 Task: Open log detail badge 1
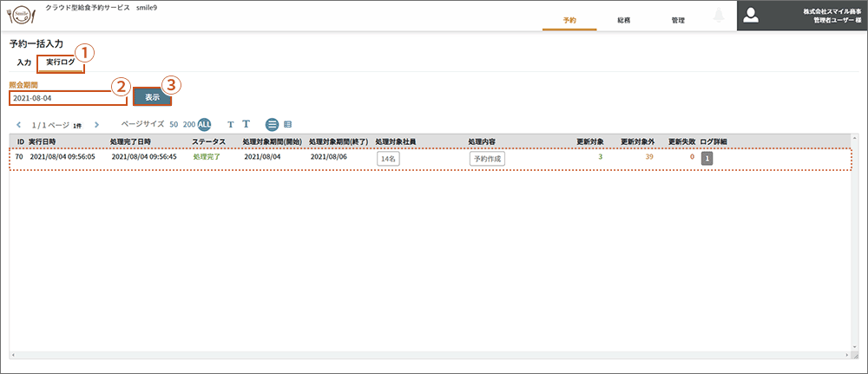(707, 159)
